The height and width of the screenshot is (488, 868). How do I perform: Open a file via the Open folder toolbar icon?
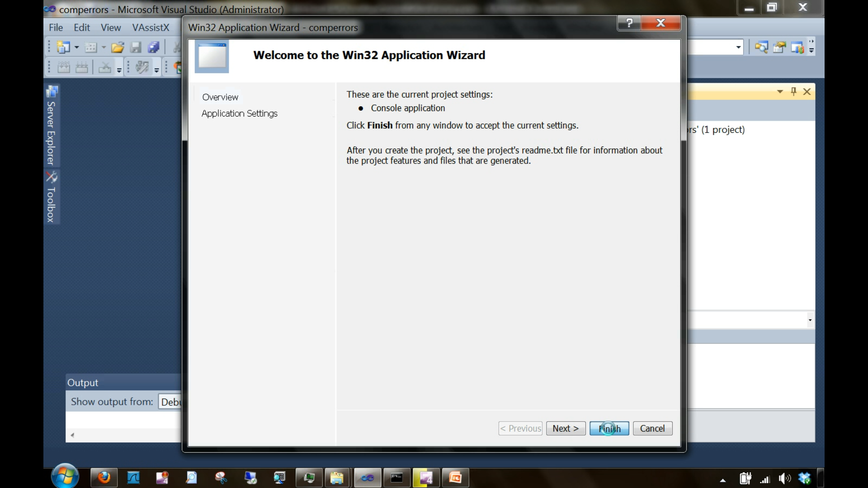[118, 47]
